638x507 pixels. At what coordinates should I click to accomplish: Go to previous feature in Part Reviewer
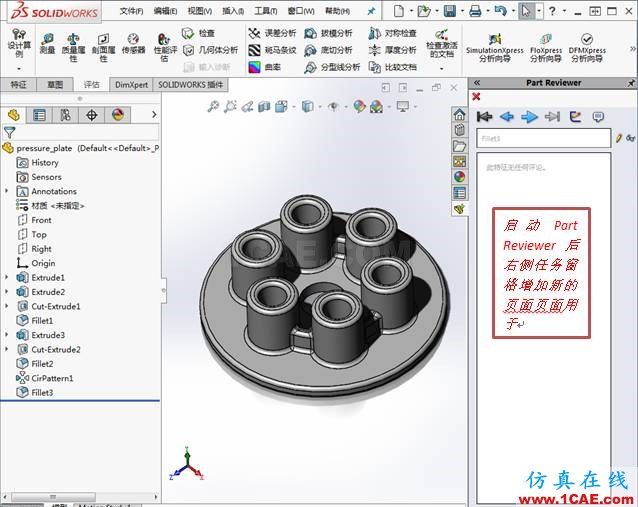pyautogui.click(x=507, y=117)
